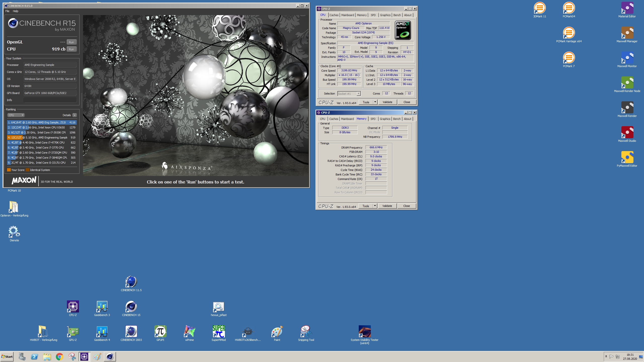Open the CPU-Z desktop shortcut

point(73,308)
